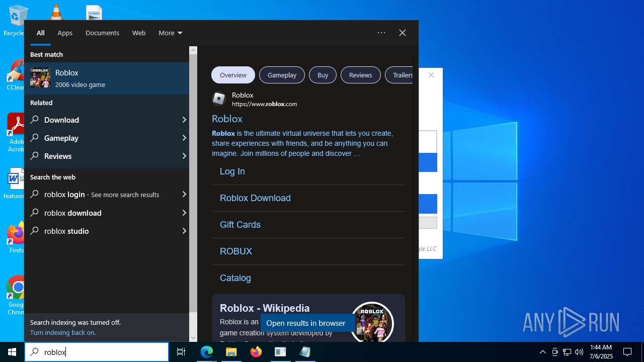The height and width of the screenshot is (362, 644).
Task: Open the Catalog link
Action: tap(235, 278)
